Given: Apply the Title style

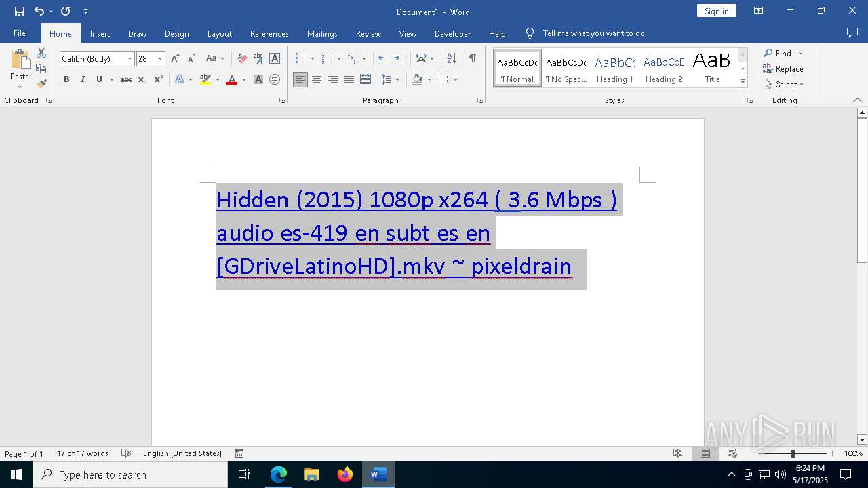Looking at the screenshot, I should 712,68.
